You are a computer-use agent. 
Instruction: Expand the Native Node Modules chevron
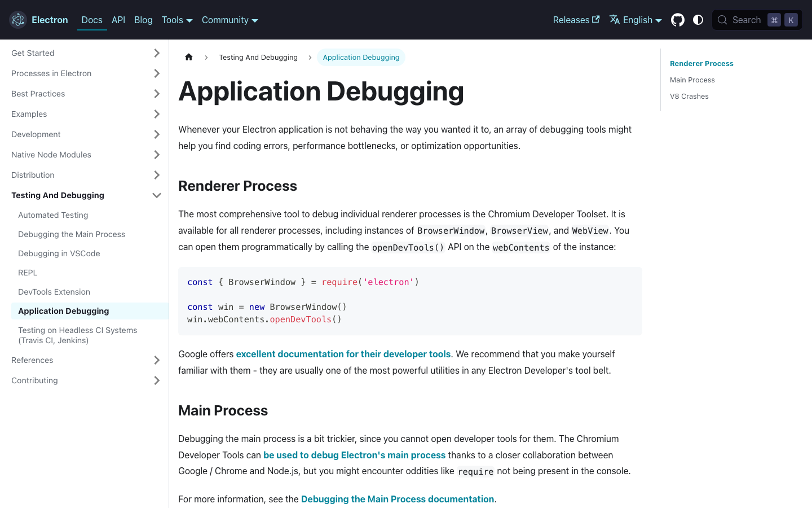157,155
